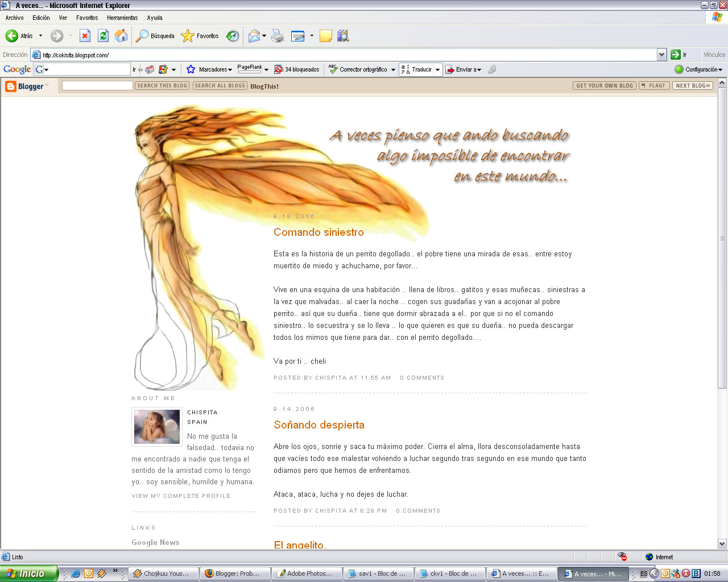Open the Mail button dropdown arrow

pos(264,36)
